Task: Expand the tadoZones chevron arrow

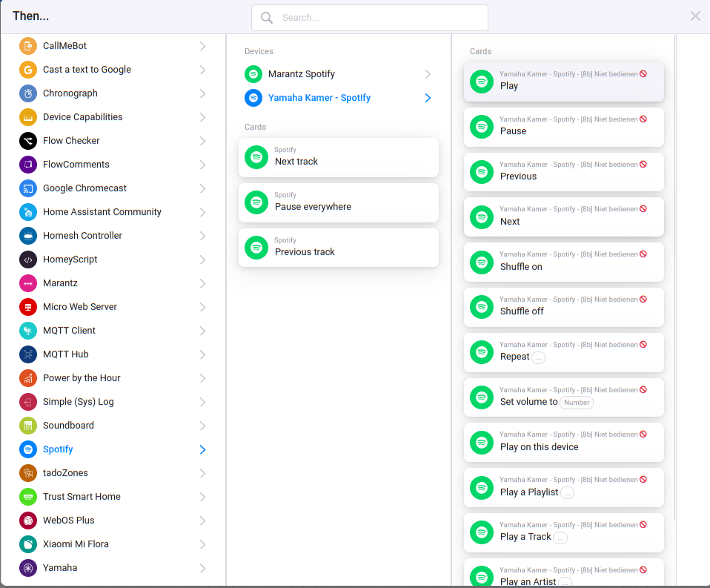Action: click(x=202, y=473)
